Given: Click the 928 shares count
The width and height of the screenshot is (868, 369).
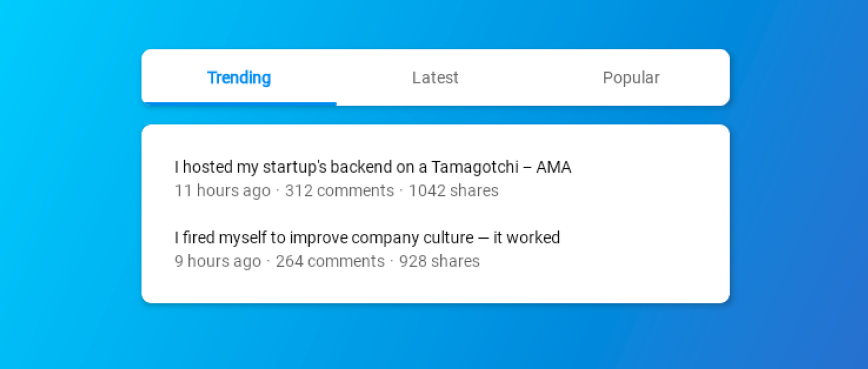Looking at the screenshot, I should [439, 261].
